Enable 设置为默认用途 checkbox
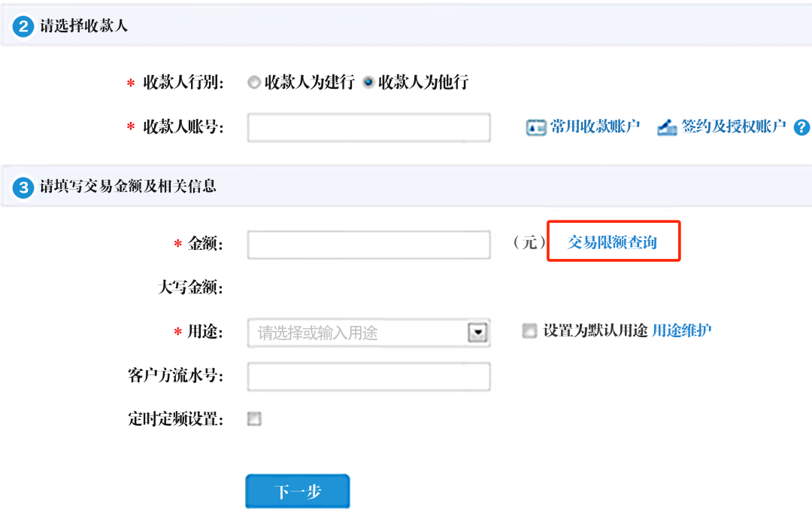The image size is (812, 511). [529, 330]
